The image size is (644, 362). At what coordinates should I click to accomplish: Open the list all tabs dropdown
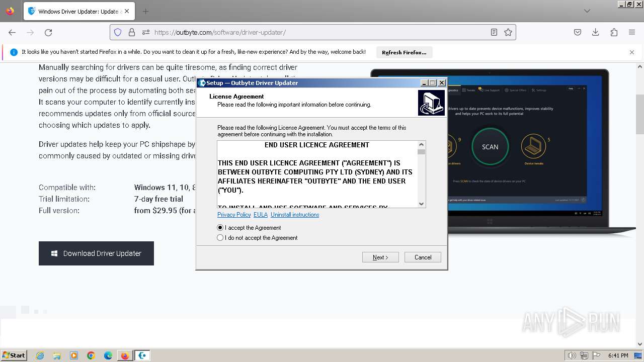click(x=587, y=11)
